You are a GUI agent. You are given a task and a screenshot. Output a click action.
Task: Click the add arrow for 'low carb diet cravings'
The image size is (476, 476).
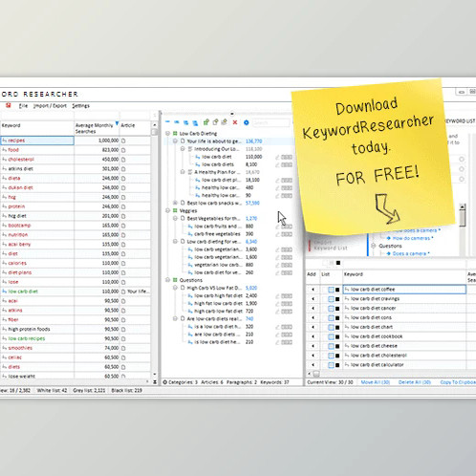coord(313,299)
